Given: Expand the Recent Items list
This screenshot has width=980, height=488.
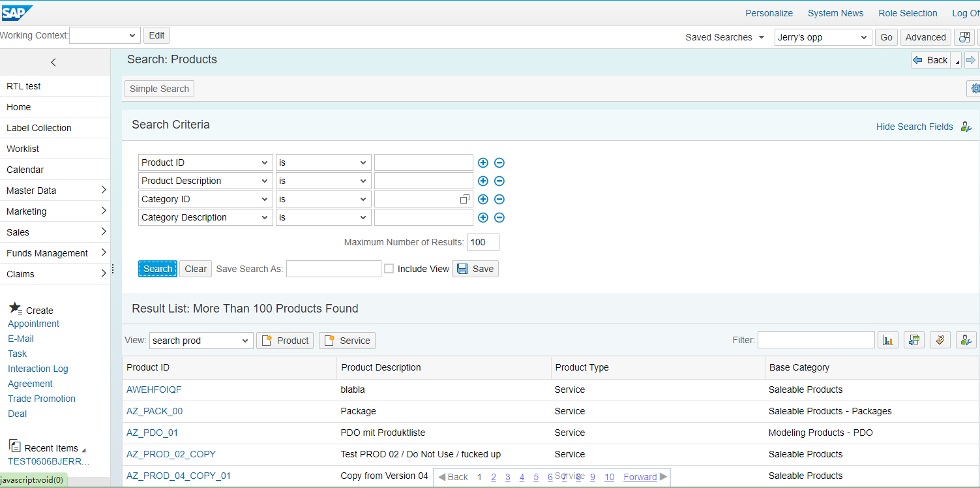Looking at the screenshot, I should tap(83, 450).
